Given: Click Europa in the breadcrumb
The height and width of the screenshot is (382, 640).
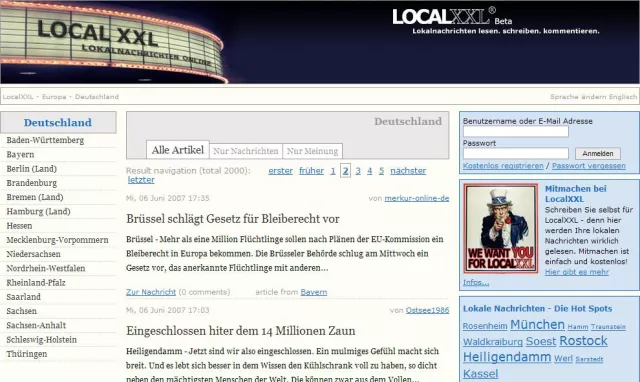Looking at the screenshot, I should (54, 97).
